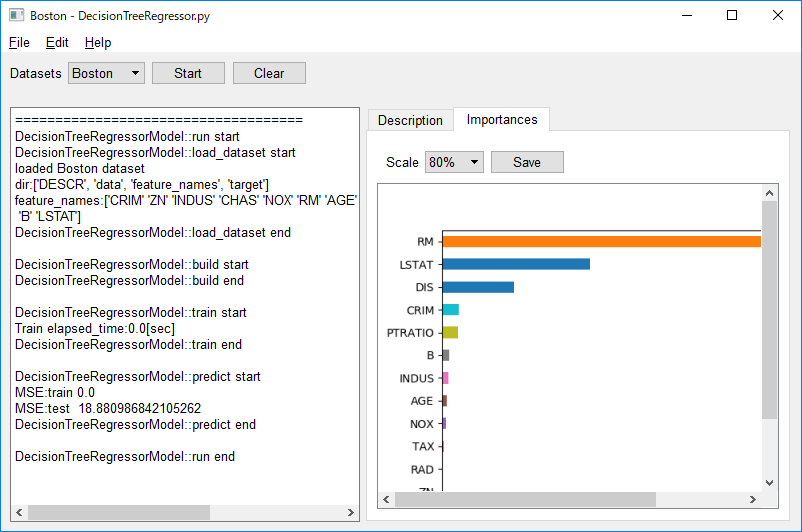The height and width of the screenshot is (532, 802).
Task: Click the log panel's horizontal scrollbar thumb
Action: pyautogui.click(x=119, y=512)
